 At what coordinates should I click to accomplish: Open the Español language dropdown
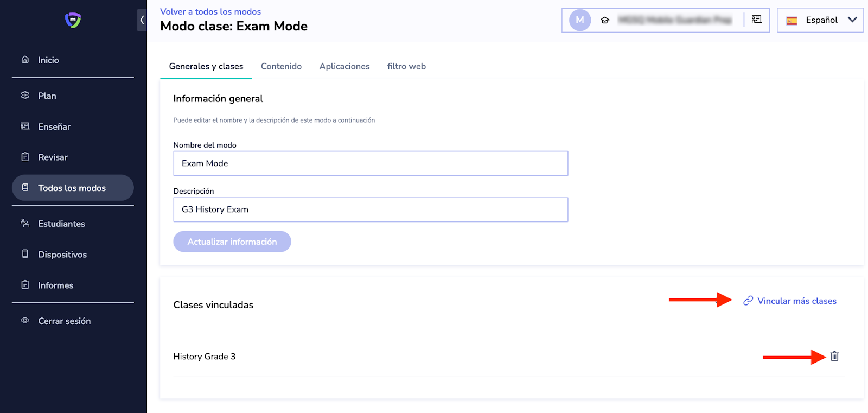(x=820, y=20)
